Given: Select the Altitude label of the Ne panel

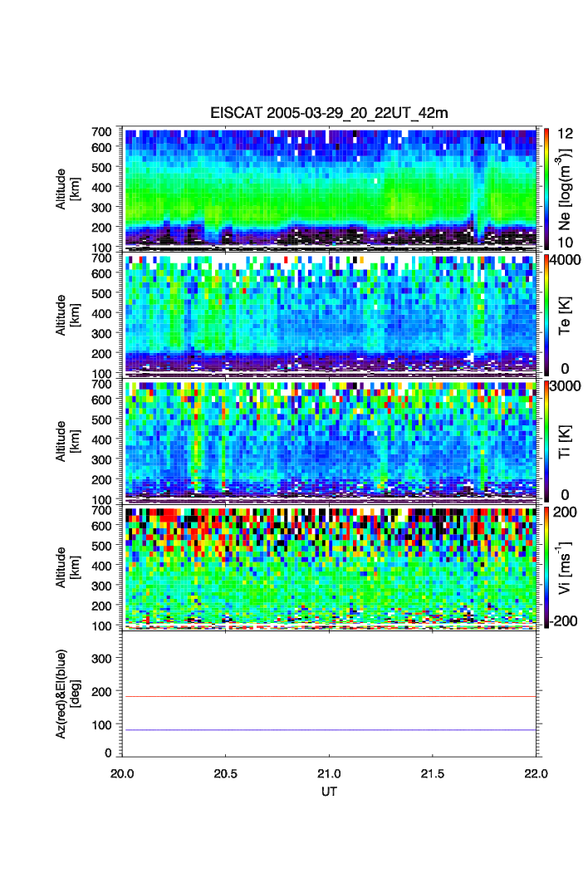Looking at the screenshot, I should point(61,188).
